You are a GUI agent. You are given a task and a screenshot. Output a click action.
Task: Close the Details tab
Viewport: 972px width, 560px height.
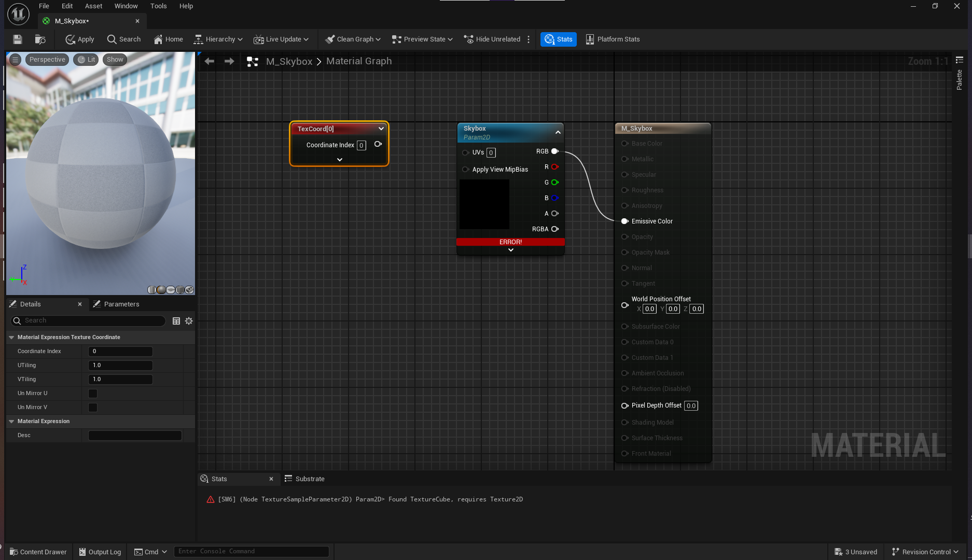point(80,304)
